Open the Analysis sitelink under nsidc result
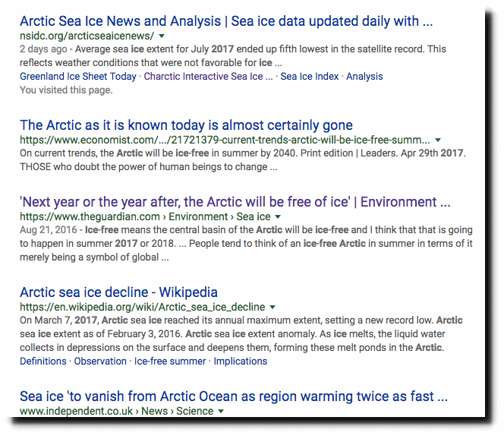504x436 pixels. 364,76
